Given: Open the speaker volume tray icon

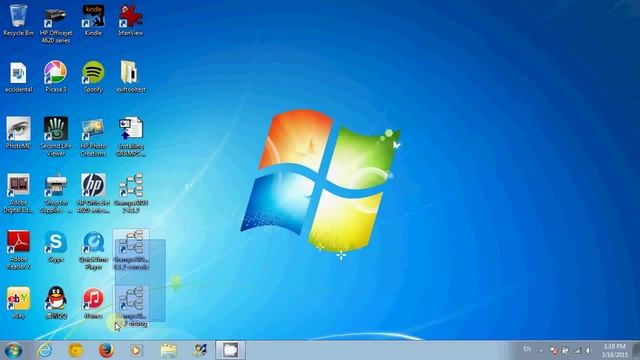Looking at the screenshot, I should [x=589, y=350].
